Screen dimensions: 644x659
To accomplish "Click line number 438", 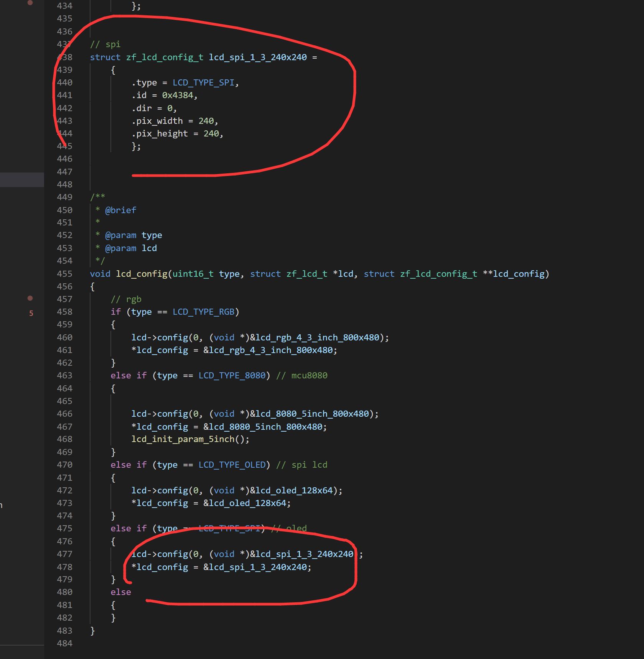I will pyautogui.click(x=64, y=57).
